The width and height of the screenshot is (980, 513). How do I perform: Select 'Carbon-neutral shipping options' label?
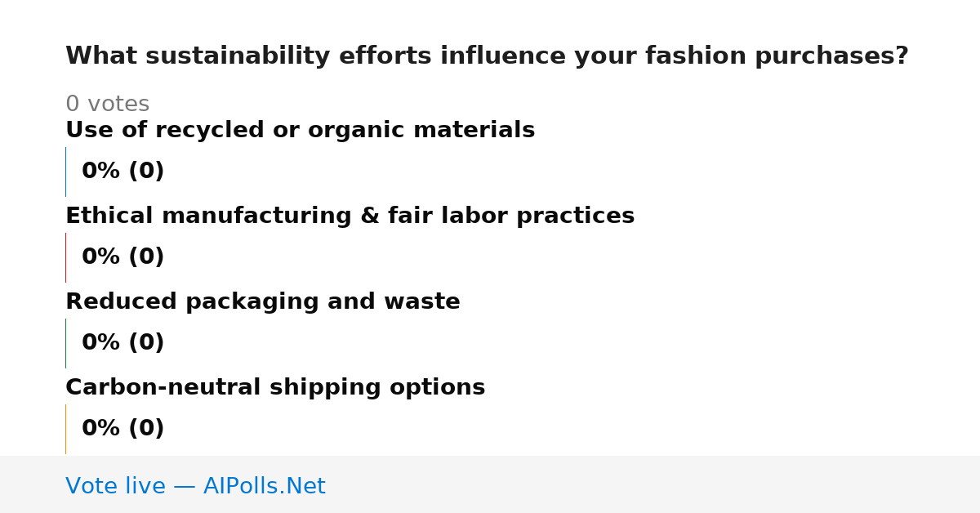tap(275, 388)
